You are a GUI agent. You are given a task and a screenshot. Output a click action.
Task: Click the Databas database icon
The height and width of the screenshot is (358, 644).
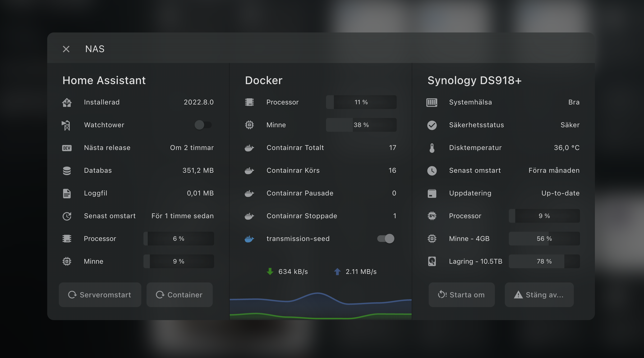(x=67, y=171)
